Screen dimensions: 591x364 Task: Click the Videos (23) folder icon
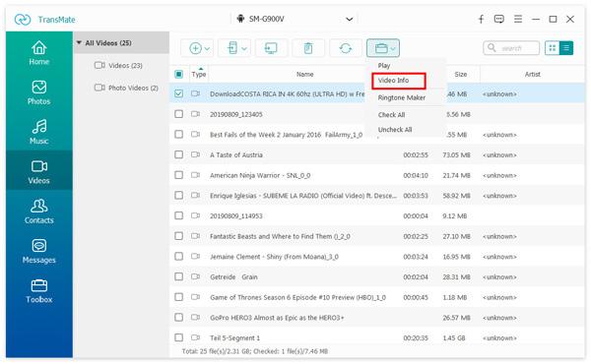click(99, 66)
